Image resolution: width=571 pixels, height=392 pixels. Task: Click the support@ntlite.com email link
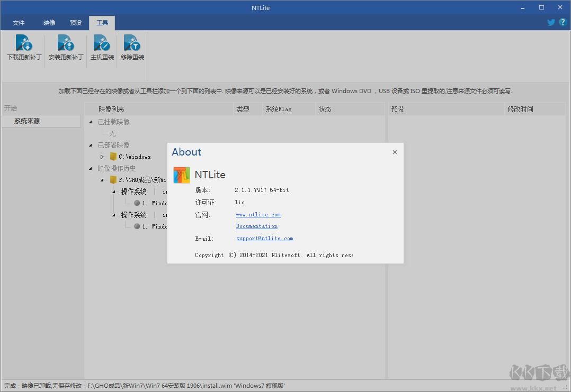[265, 239]
